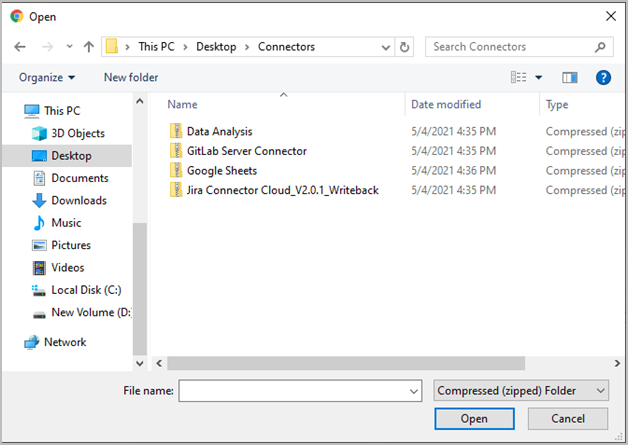Click the Back navigation arrow

(x=20, y=47)
